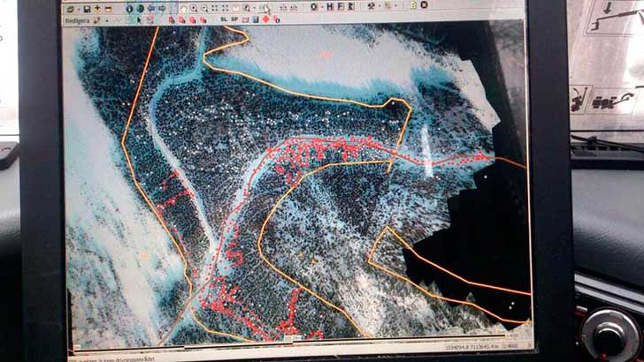Click the SL toolbar button
Viewport: 644px width, 362px height.
point(223,19)
